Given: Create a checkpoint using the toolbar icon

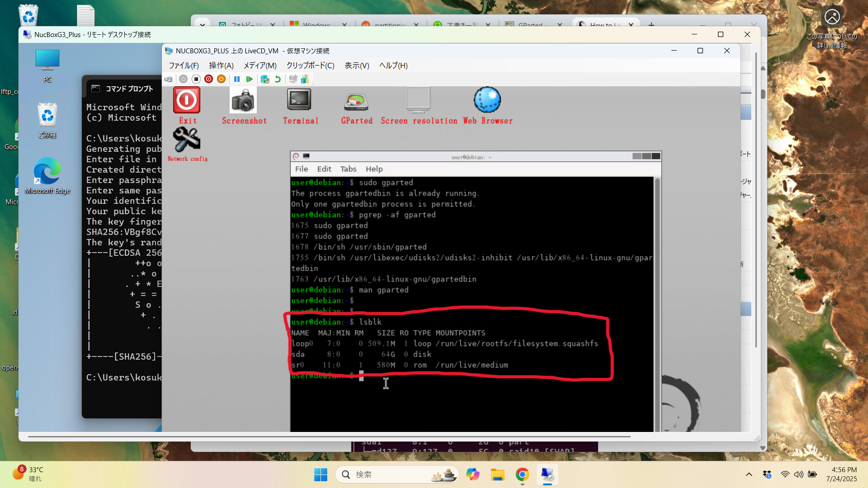Looking at the screenshot, I should coord(265,79).
